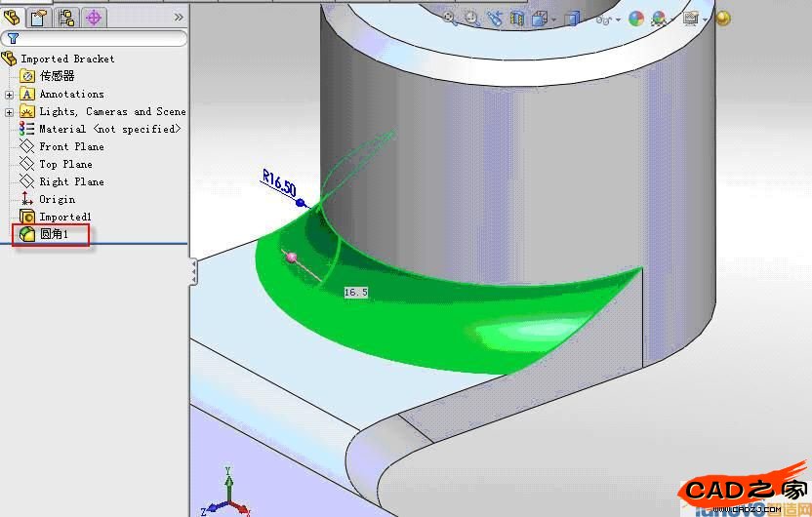
Task: Click the Edit Appearance color ball icon
Action: click(636, 19)
